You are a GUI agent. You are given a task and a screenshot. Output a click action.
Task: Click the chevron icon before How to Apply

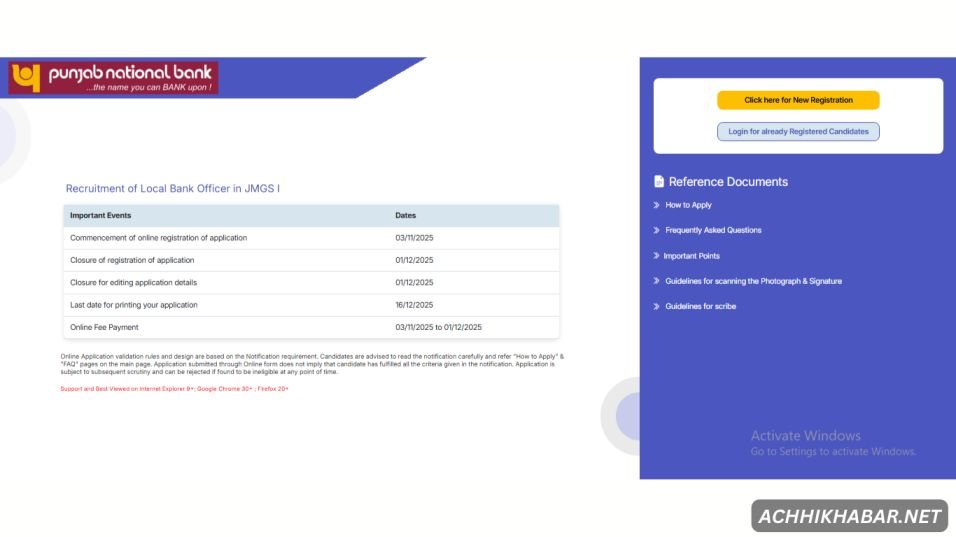(x=656, y=205)
